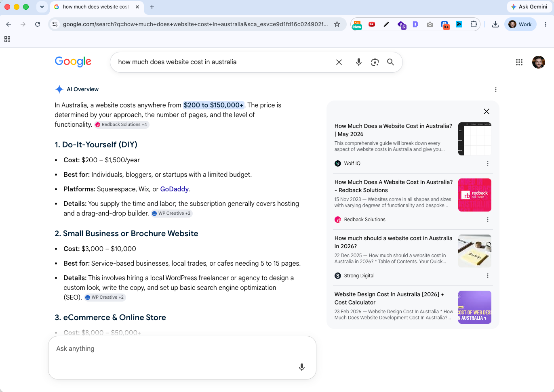Start voice search with the microphone

tap(359, 62)
